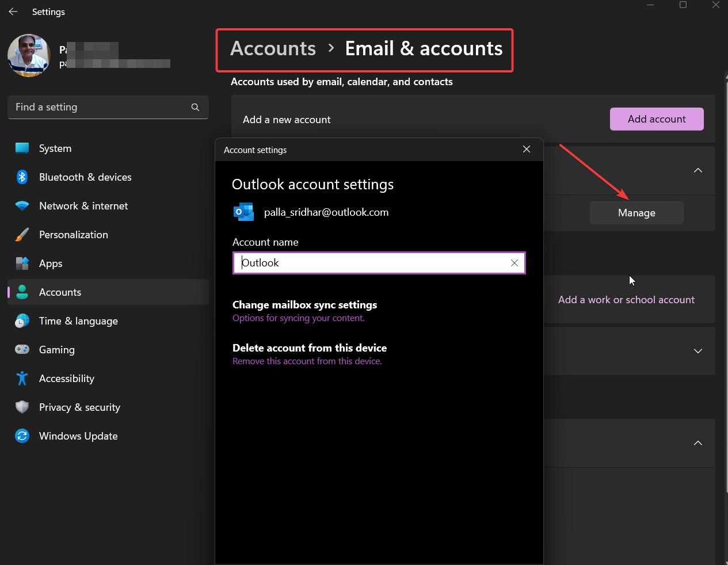This screenshot has width=728, height=565.
Task: Click Accounts in the breadcrumb
Action: point(273,48)
